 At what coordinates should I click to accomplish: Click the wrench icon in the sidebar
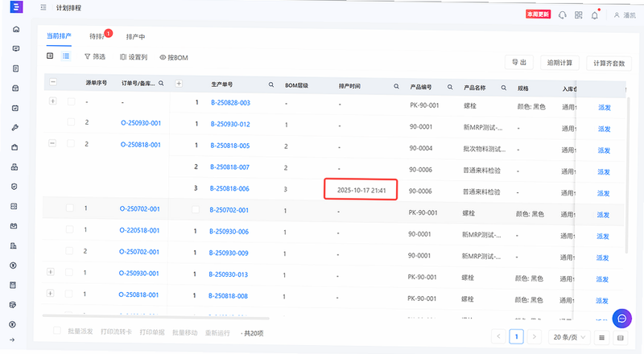[x=15, y=128]
